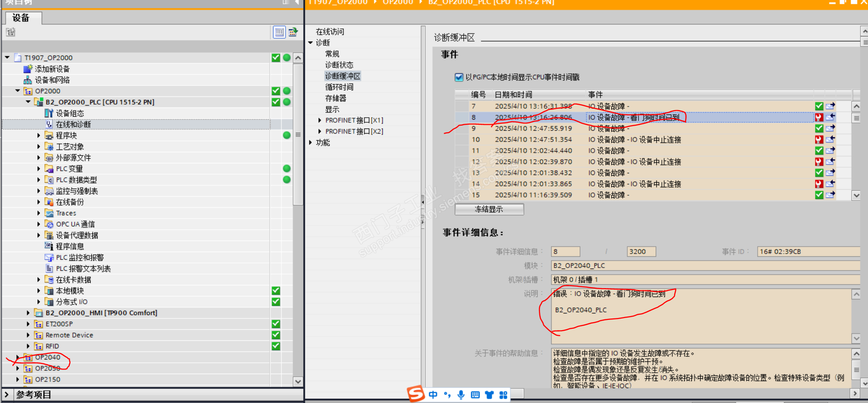Click the T1907_OP2000 project document icon
868x403 pixels.
point(18,57)
